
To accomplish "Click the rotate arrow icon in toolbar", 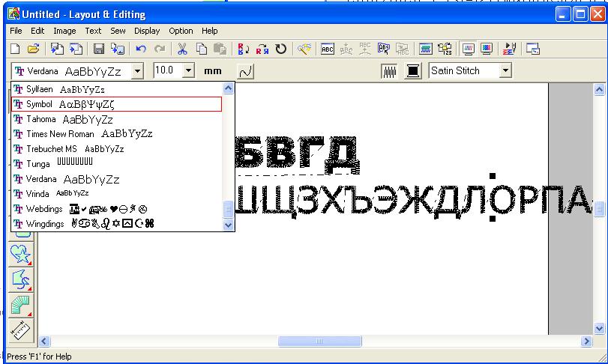I will click(281, 49).
